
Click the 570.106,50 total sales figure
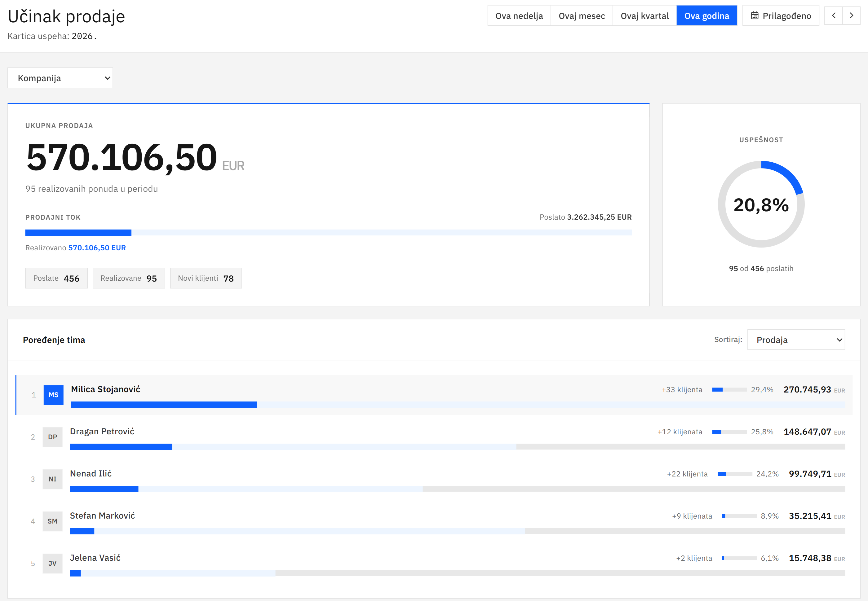[121, 157]
